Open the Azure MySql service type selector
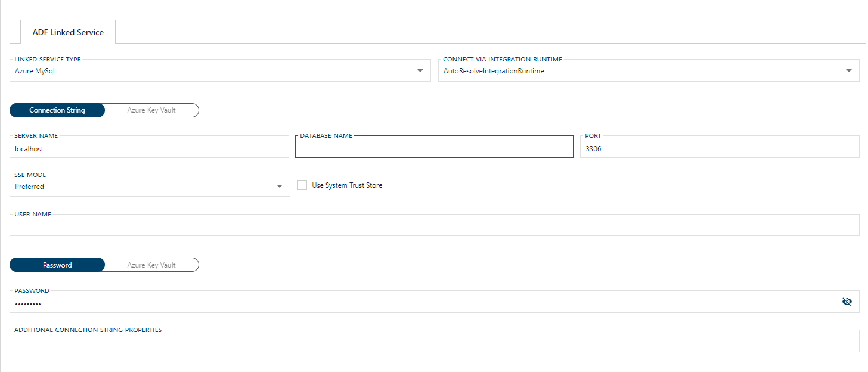This screenshot has height=372, width=868. [221, 70]
